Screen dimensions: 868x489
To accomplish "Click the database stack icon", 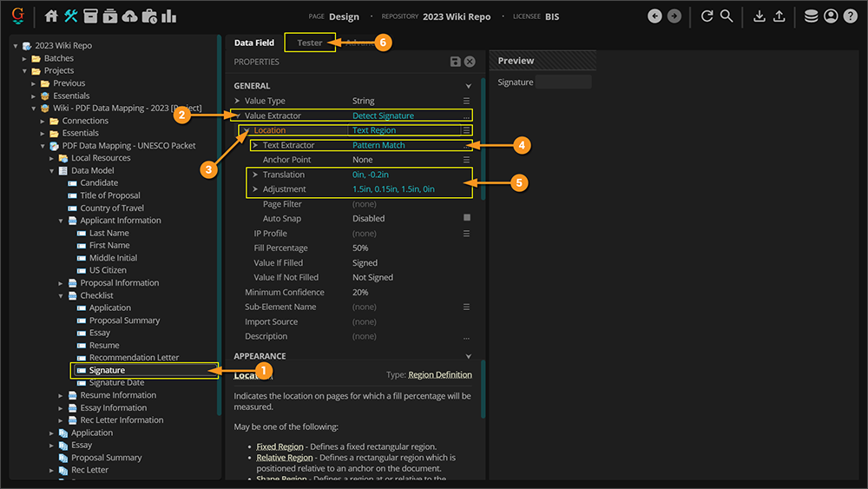I will [x=811, y=17].
